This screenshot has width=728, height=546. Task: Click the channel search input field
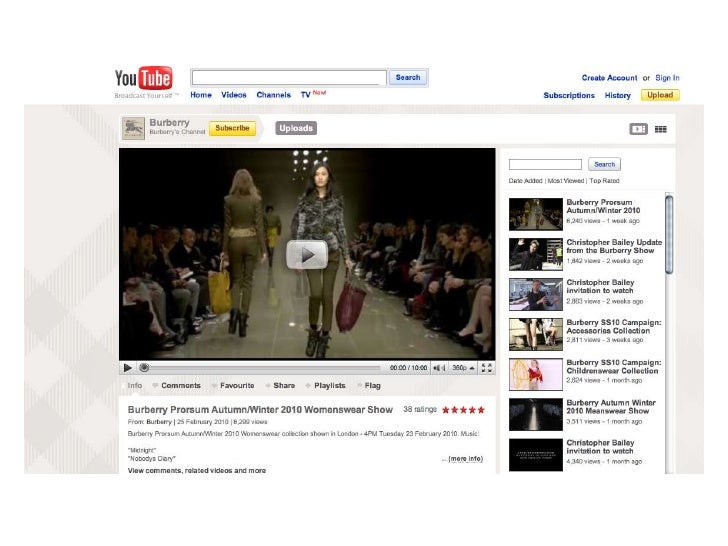545,164
